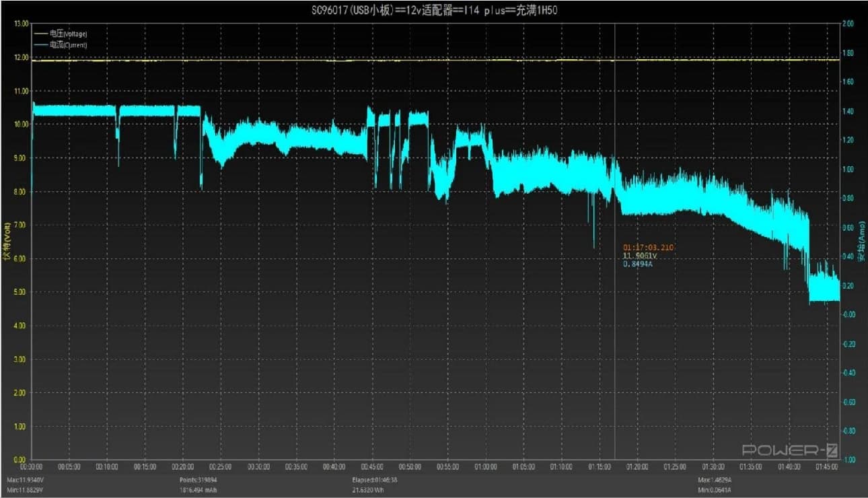
Task: Click the 21.6320 Wh energy value
Action: tap(369, 490)
